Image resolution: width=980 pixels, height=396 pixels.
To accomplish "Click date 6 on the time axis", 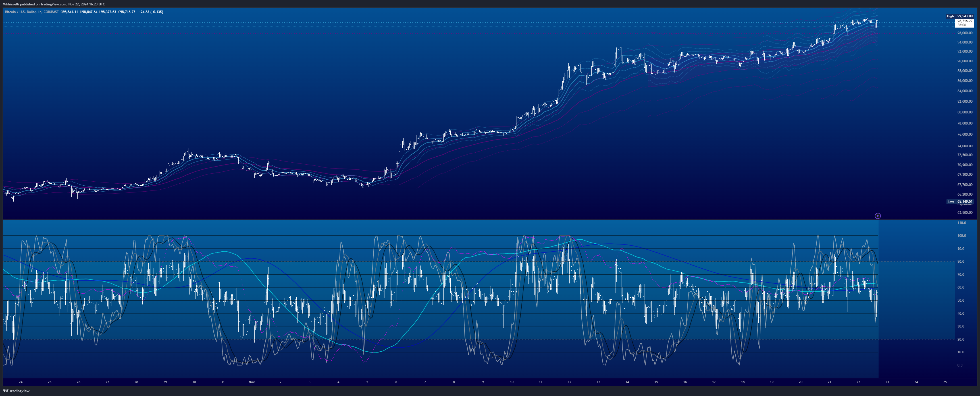I will coord(396,382).
